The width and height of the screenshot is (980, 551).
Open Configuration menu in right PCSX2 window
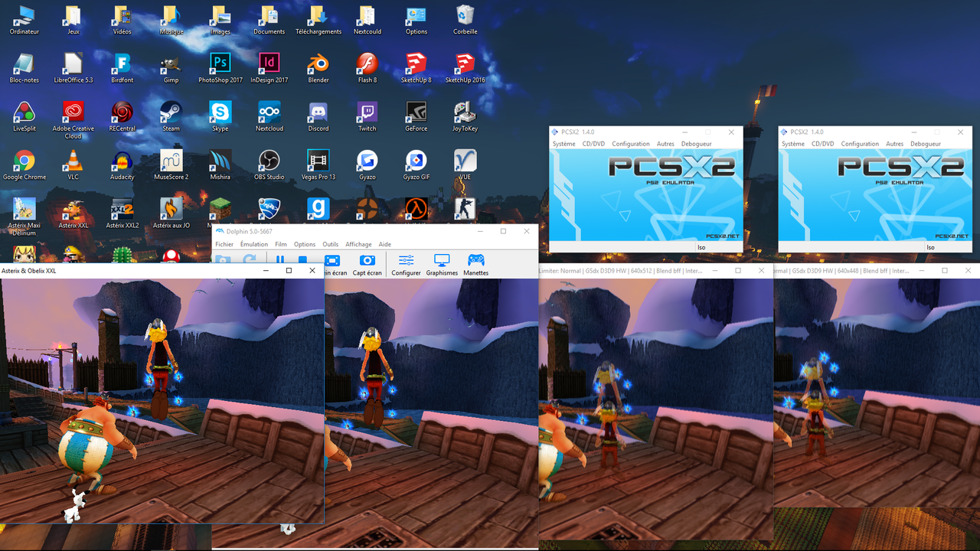pyautogui.click(x=860, y=144)
